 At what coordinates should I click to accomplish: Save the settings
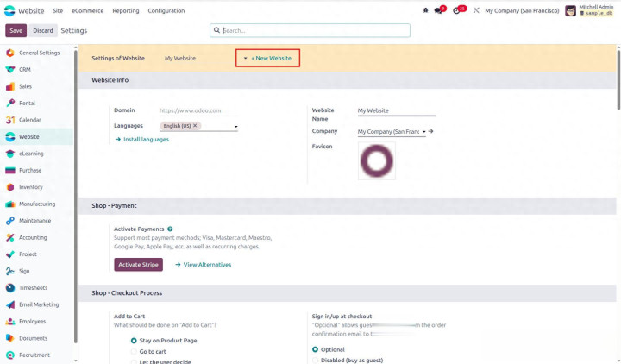(16, 30)
